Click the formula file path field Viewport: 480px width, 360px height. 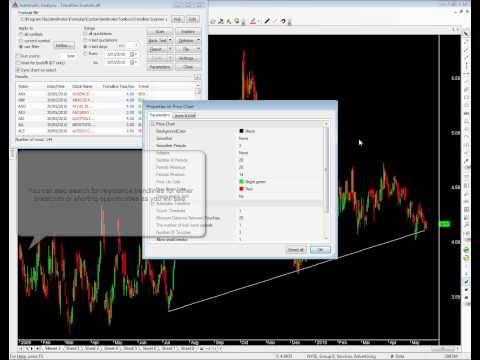coord(94,19)
